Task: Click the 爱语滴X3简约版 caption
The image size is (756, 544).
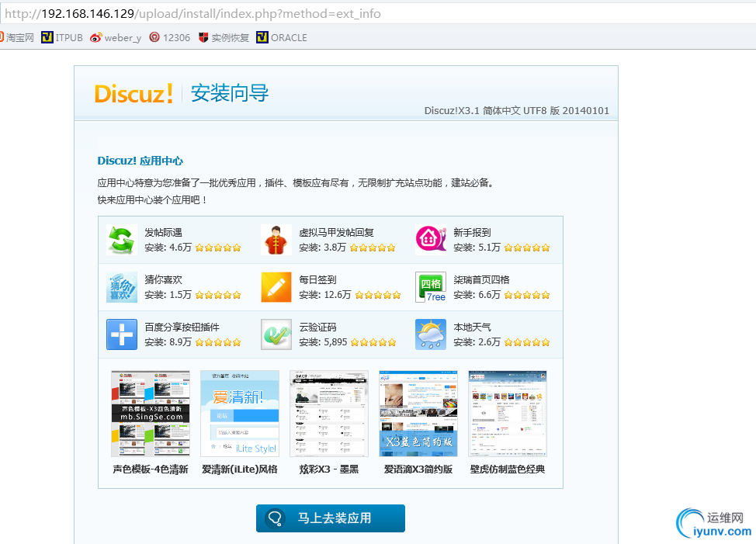Action: 418,470
